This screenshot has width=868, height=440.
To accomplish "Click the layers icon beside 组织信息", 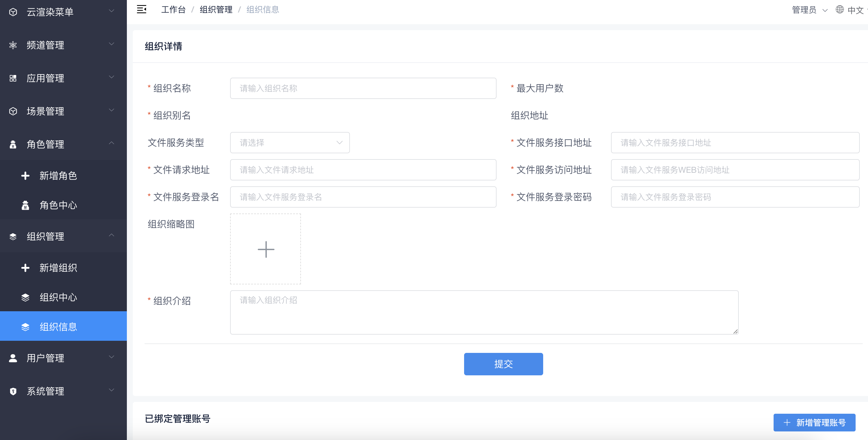I will (x=25, y=327).
